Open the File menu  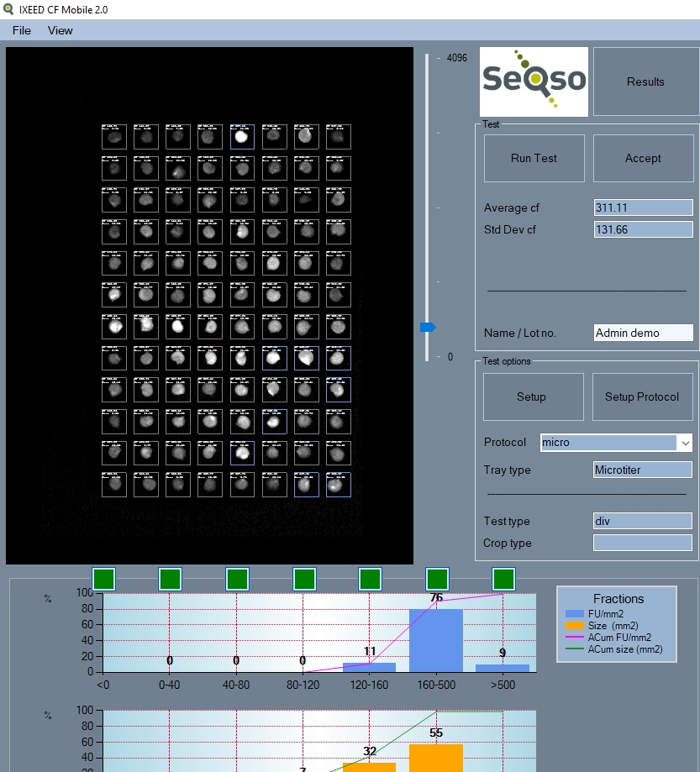20,30
